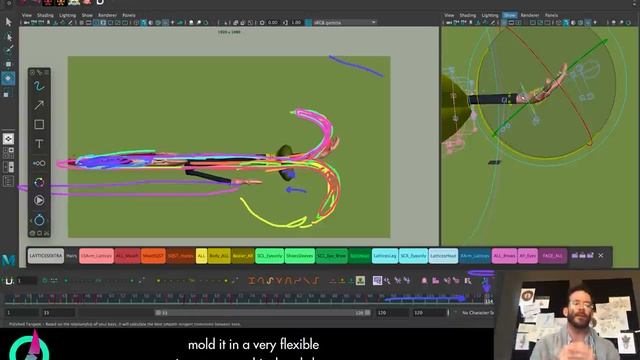Click the pink bell-shaped icon

[424, 280]
